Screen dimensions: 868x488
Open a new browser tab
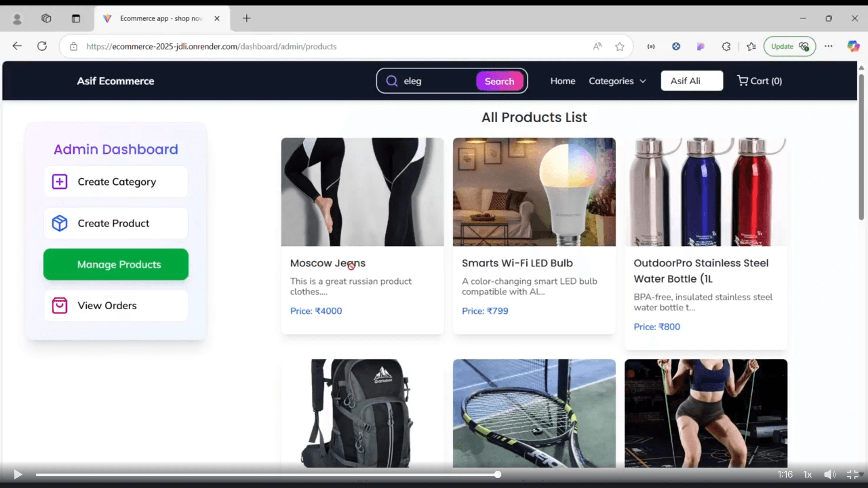(246, 19)
